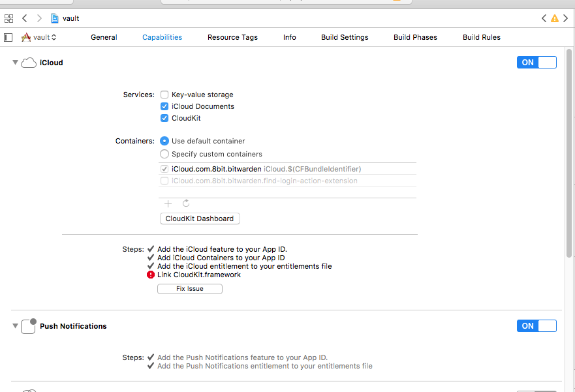The height and width of the screenshot is (392, 575).
Task: Open the Info tab
Action: pos(289,37)
